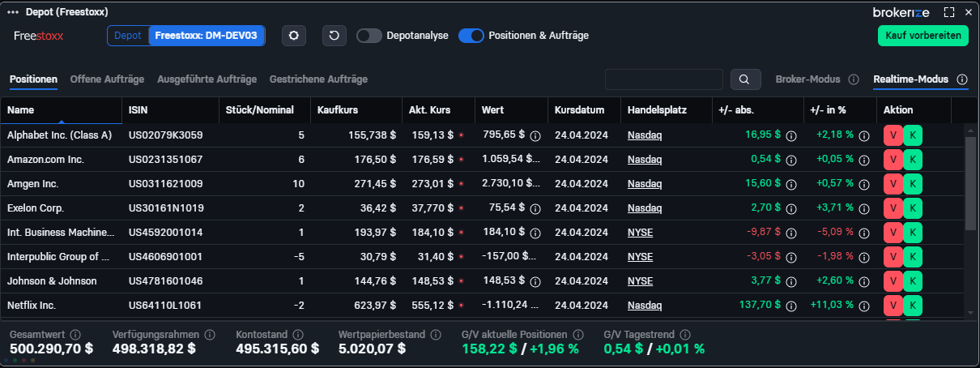Open the Gestrichene Aufträge tab
The height and width of the screenshot is (368, 980).
tap(318, 79)
